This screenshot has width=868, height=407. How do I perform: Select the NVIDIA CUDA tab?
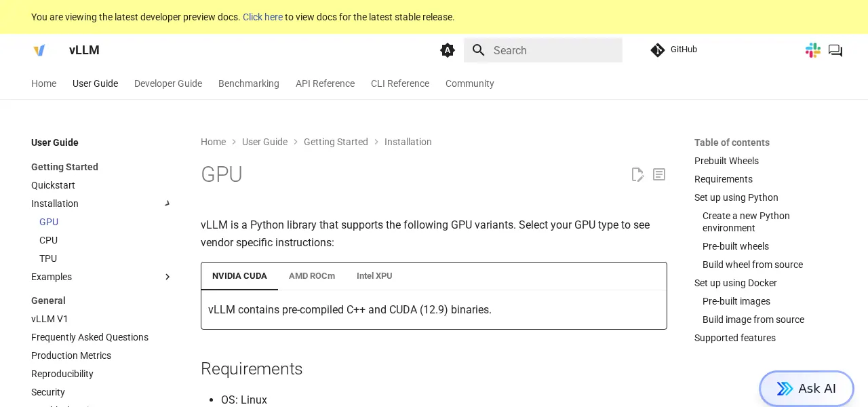pyautogui.click(x=239, y=276)
